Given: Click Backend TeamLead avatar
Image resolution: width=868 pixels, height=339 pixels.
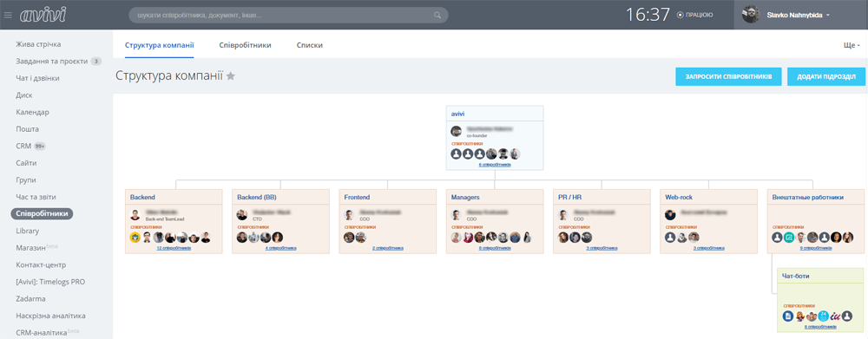Looking at the screenshot, I should (135, 215).
